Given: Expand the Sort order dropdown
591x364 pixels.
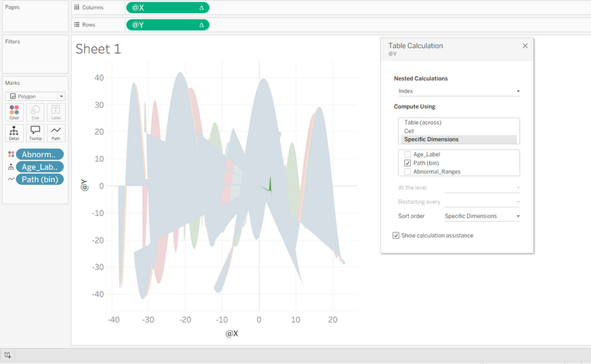Looking at the screenshot, I should coord(482,216).
